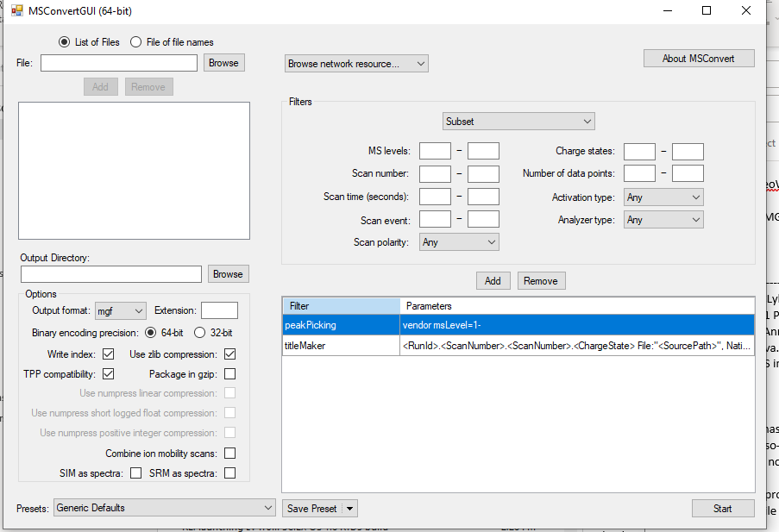This screenshot has width=779, height=532.
Task: Minimize the MSConvertGUI window
Action: point(668,10)
